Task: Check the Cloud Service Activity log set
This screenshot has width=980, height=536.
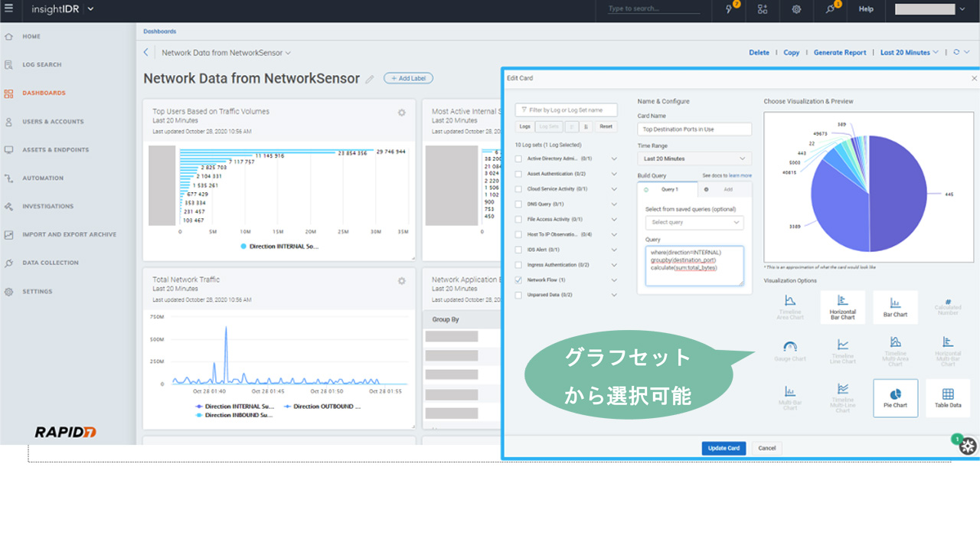Action: [x=518, y=188]
